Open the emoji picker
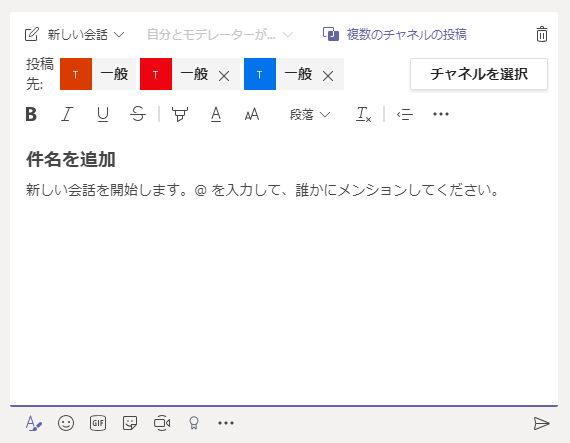The image size is (570, 443). (x=66, y=423)
